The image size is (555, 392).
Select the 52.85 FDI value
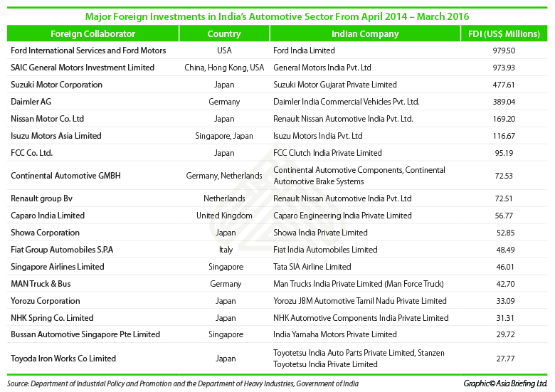(x=505, y=233)
